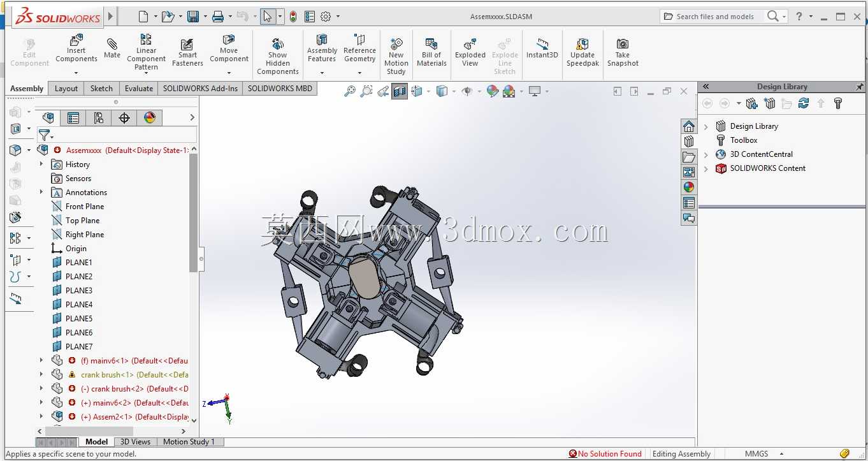868x461 pixels.
Task: Open Reference Geometry tool
Action: [x=359, y=48]
